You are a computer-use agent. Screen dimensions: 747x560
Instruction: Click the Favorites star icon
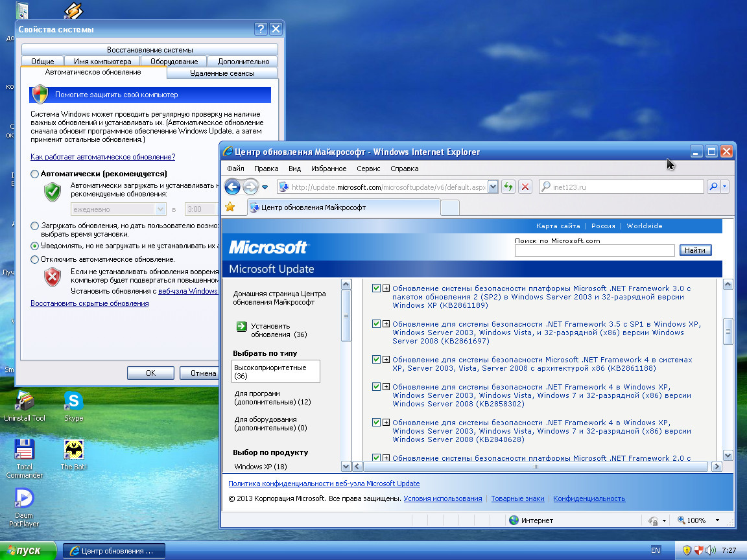[230, 207]
